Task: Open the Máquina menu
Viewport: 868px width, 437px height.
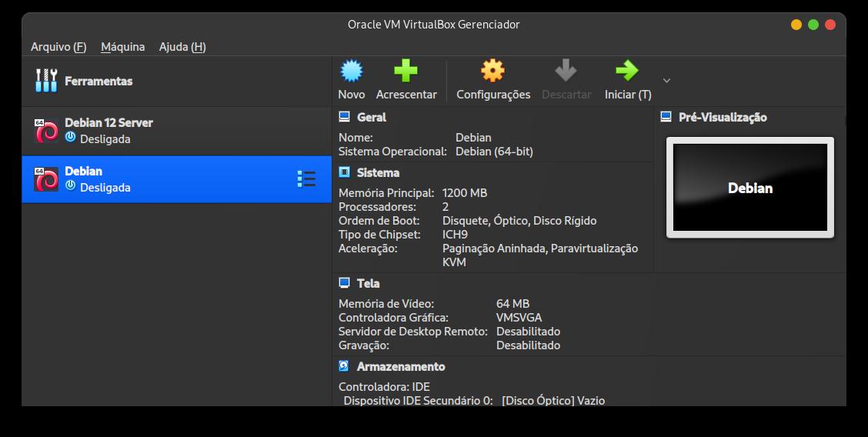Action: click(123, 47)
